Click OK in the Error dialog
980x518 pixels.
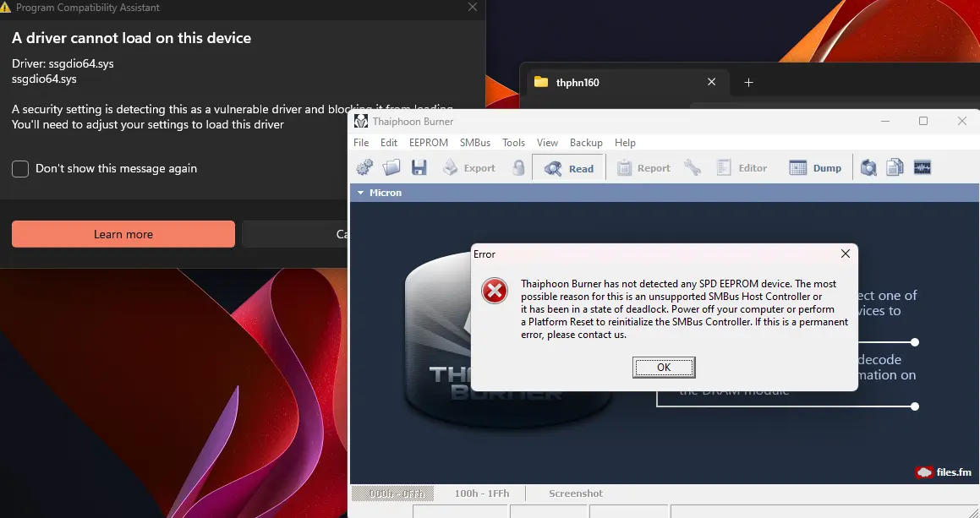(x=664, y=368)
